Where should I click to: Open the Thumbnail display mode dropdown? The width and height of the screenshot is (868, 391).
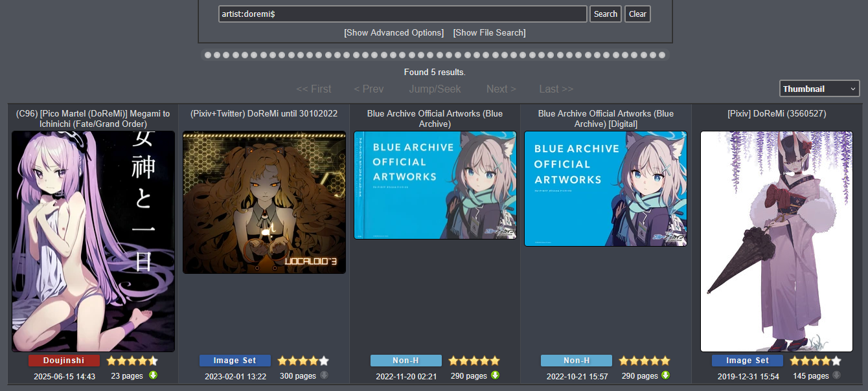coord(819,89)
